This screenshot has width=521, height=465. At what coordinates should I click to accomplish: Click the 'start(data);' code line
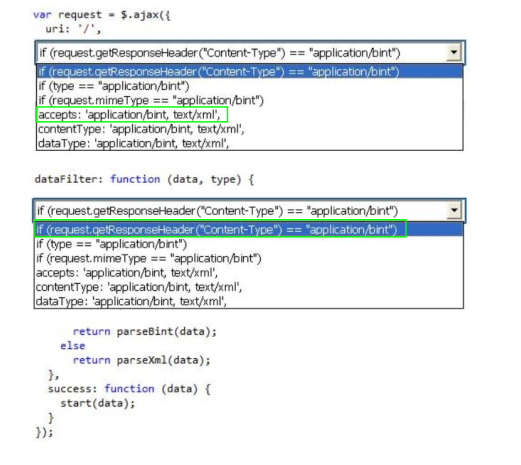98,403
